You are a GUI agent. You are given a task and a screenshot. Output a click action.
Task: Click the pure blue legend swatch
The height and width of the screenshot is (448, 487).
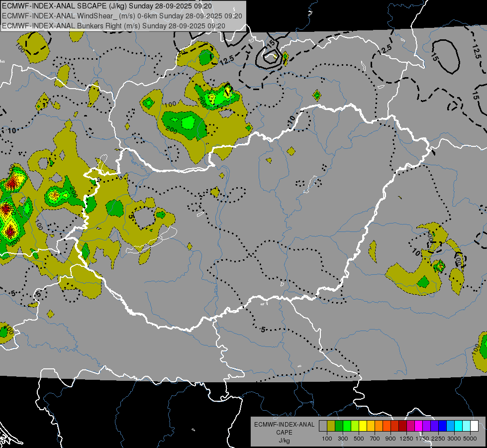pyautogui.click(x=443, y=426)
